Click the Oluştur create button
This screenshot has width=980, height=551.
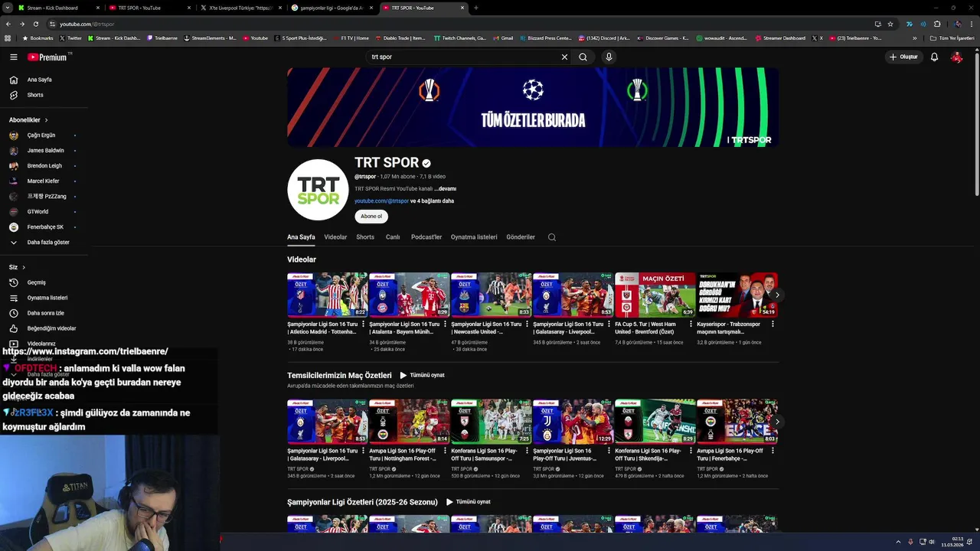[903, 57]
